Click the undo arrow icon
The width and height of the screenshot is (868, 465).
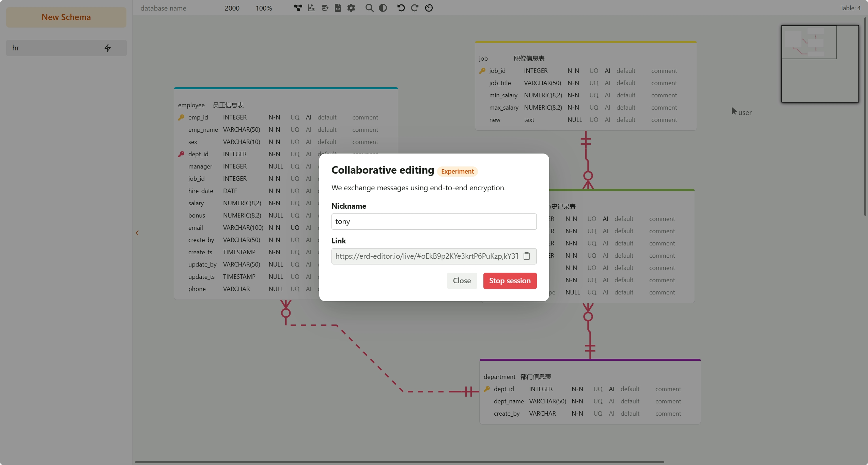click(x=401, y=8)
